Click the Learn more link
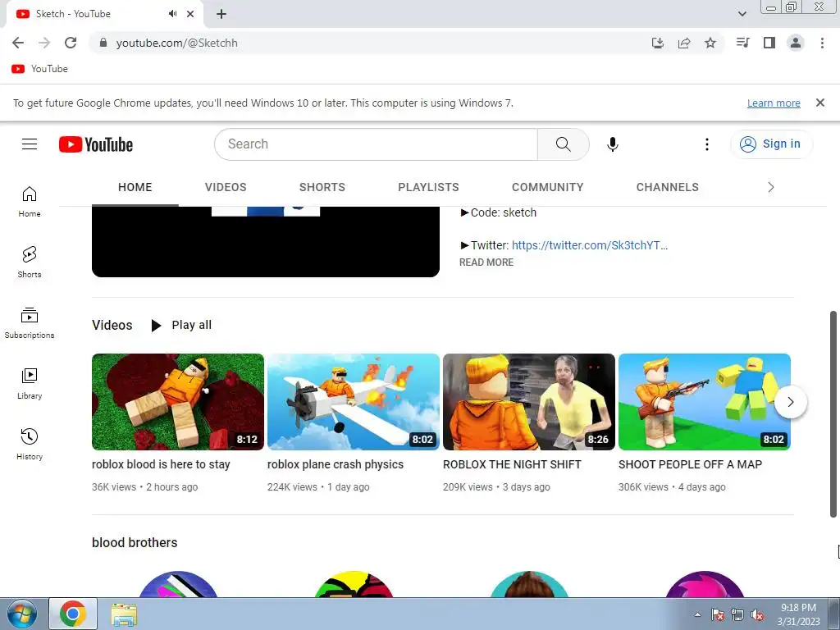This screenshot has width=840, height=630. (774, 103)
